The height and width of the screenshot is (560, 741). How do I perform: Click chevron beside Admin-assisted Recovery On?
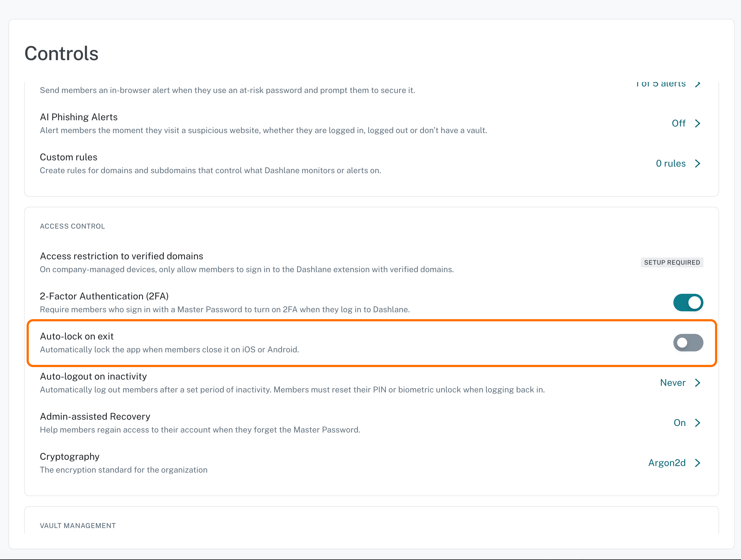[698, 423]
